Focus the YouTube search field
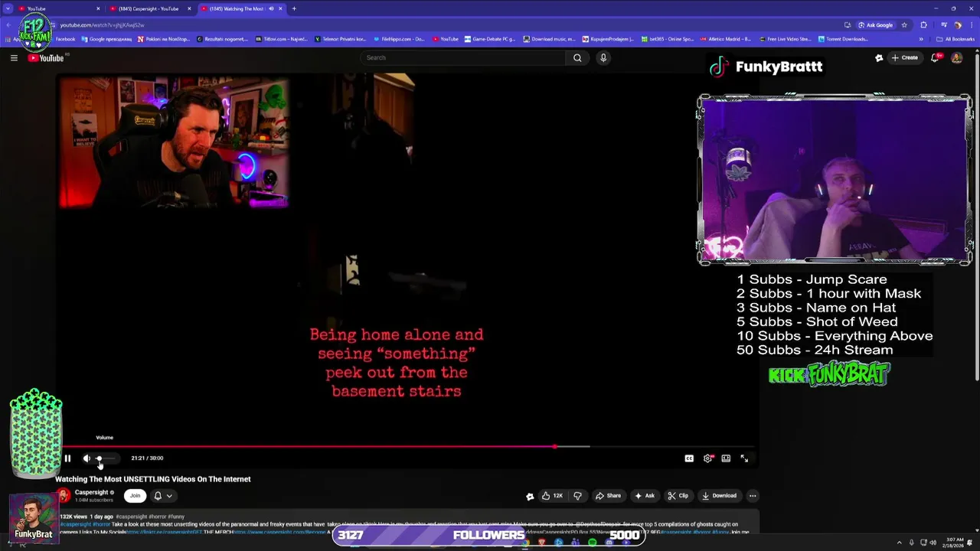 pyautogui.click(x=463, y=57)
